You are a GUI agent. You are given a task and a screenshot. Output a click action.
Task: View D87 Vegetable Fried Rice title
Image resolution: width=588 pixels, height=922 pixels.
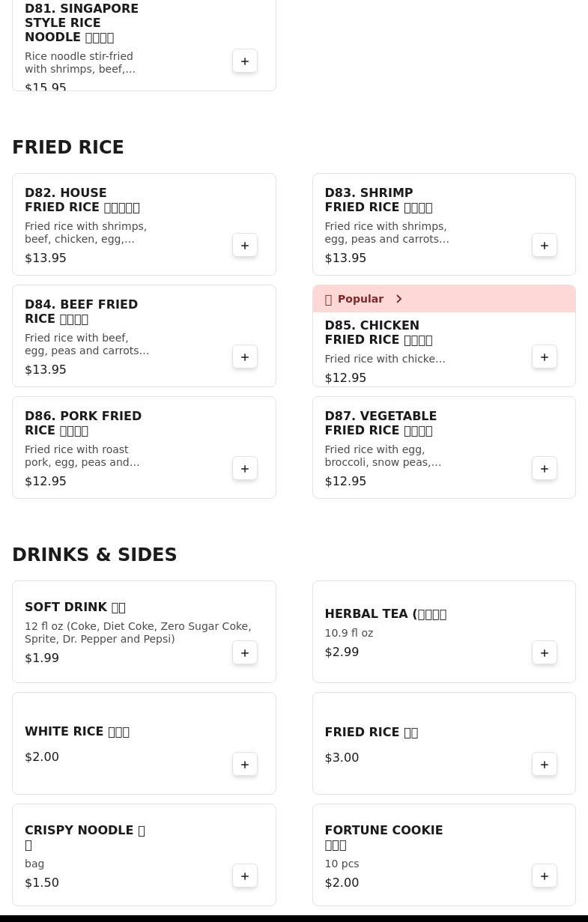381,423
